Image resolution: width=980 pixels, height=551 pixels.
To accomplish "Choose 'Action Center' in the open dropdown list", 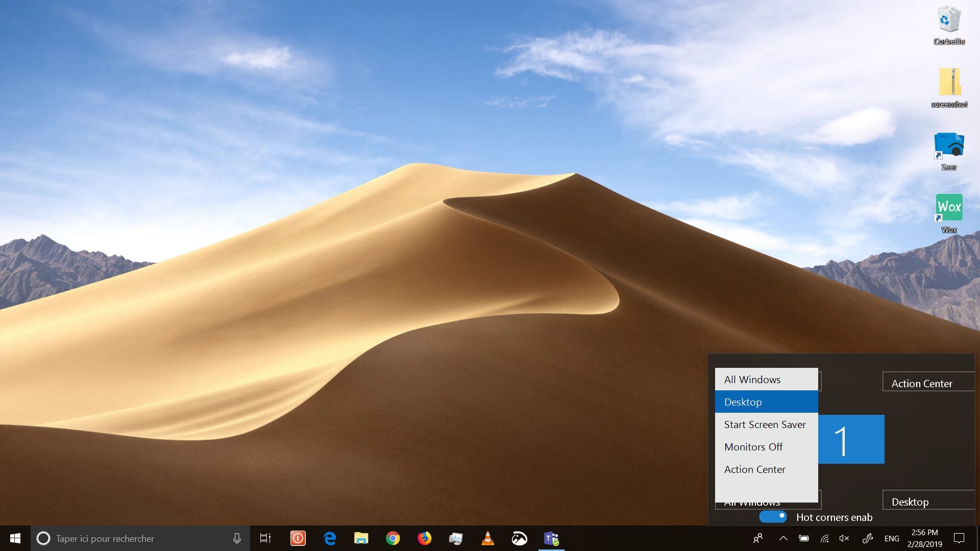I will [766, 469].
